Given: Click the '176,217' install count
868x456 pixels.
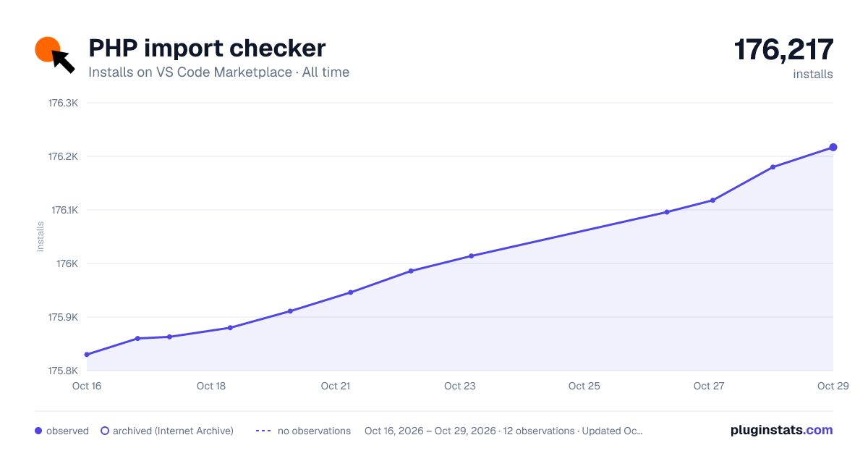Looking at the screenshot, I should point(784,49).
